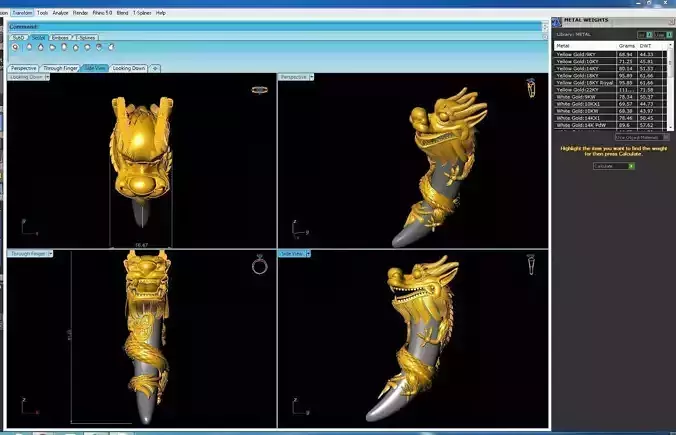
Task: Click the ring thumbnail in Looking Down viewport
Action: 260,90
